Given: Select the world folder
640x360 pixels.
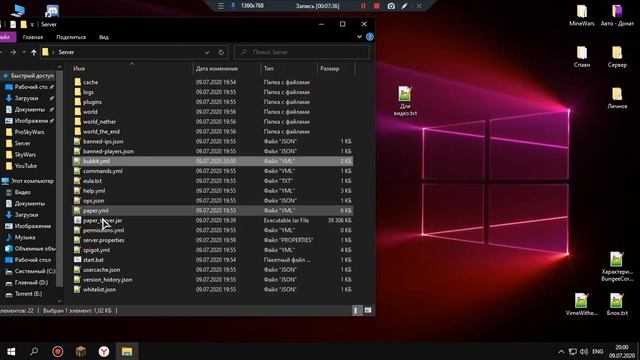Looking at the screenshot, I should click(213, 112).
